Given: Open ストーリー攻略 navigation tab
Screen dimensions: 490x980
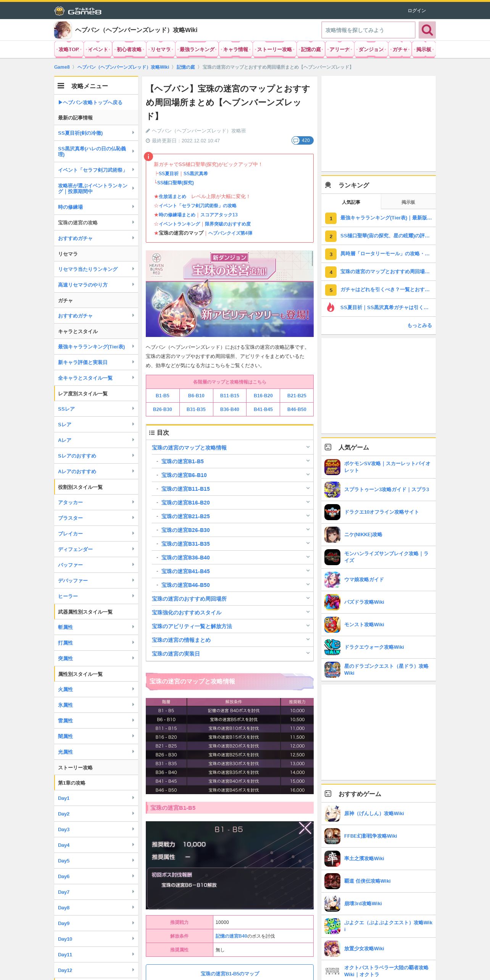Looking at the screenshot, I should (x=274, y=50).
